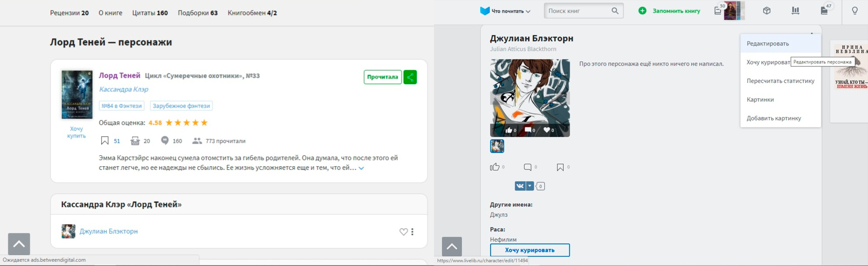
Task: Click the Цикл «Сумеречные охотники», №33 text
Action: [202, 76]
